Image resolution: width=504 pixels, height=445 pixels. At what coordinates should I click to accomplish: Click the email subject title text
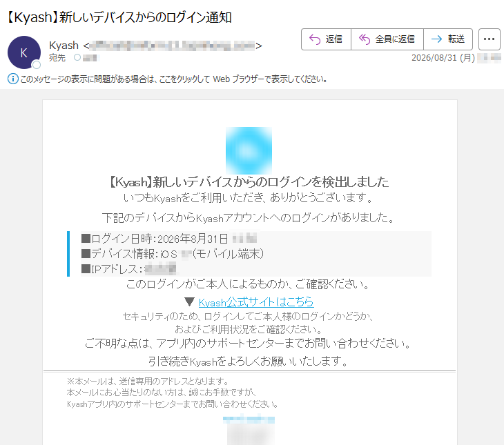pyautogui.click(x=119, y=17)
